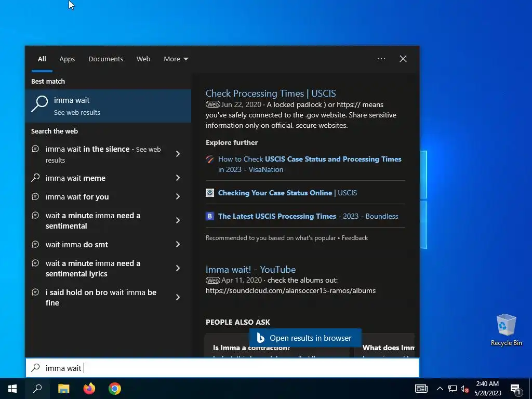Open the 'imma wait' best match result
This screenshot has width=532, height=399.
click(108, 106)
